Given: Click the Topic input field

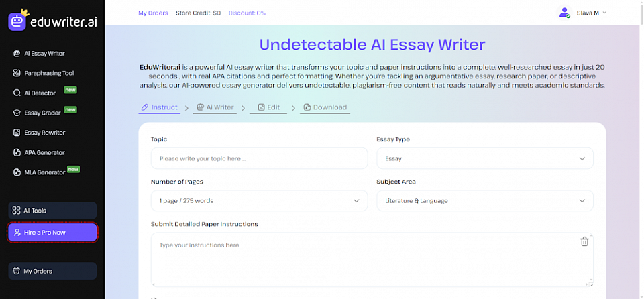Looking at the screenshot, I should click(x=259, y=159).
